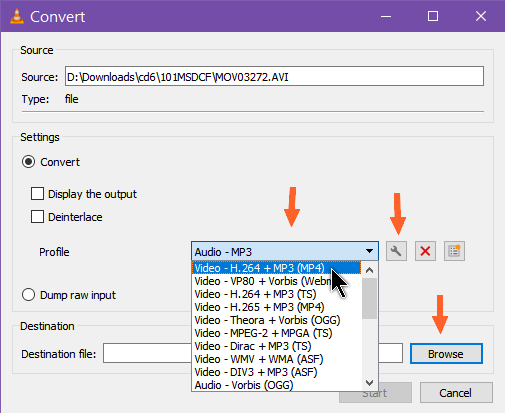Collapse the Audio - MP3 profile dropdown
Viewport: 505px width, 413px height.
coord(369,251)
